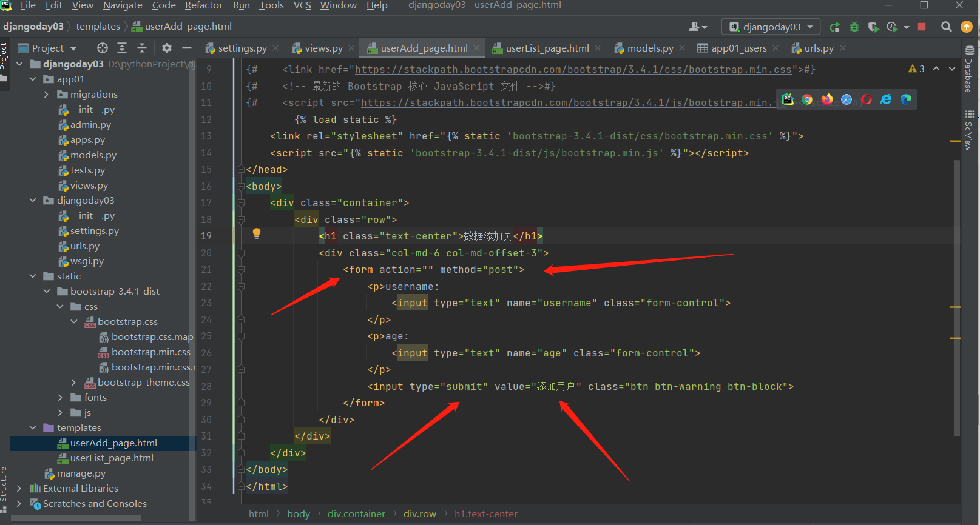980x525 pixels.
Task: Stop the running process
Action: click(922, 27)
